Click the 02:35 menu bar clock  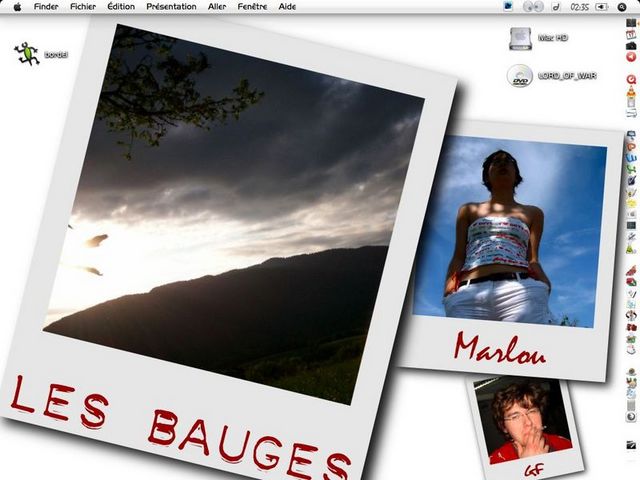click(580, 6)
